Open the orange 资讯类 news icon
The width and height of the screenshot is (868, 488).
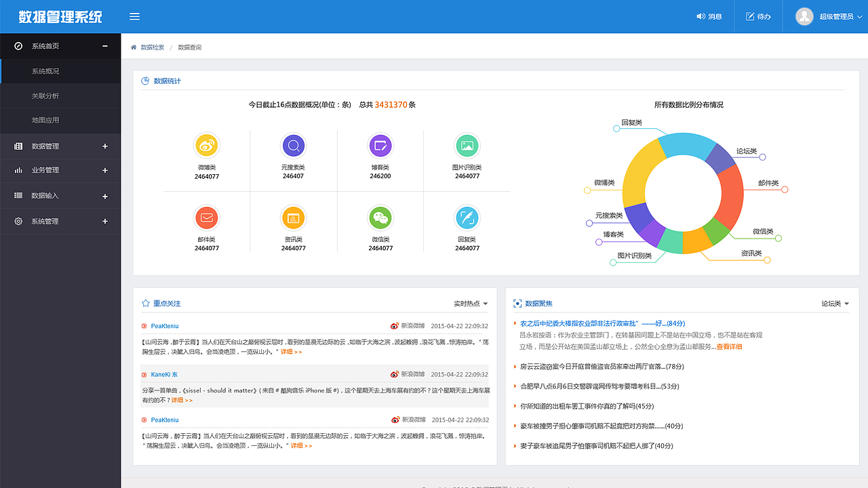(x=294, y=218)
